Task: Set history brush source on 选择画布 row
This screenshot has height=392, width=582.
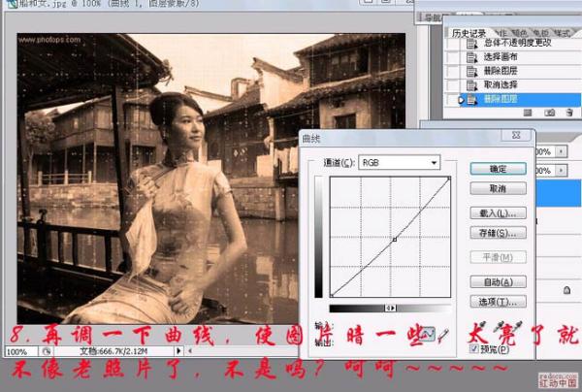Action: click(x=454, y=57)
